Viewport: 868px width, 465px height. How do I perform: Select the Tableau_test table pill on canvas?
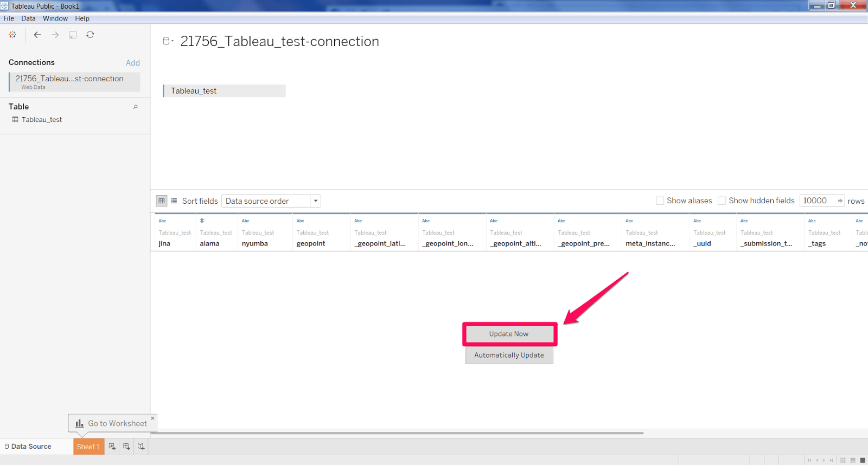click(224, 91)
